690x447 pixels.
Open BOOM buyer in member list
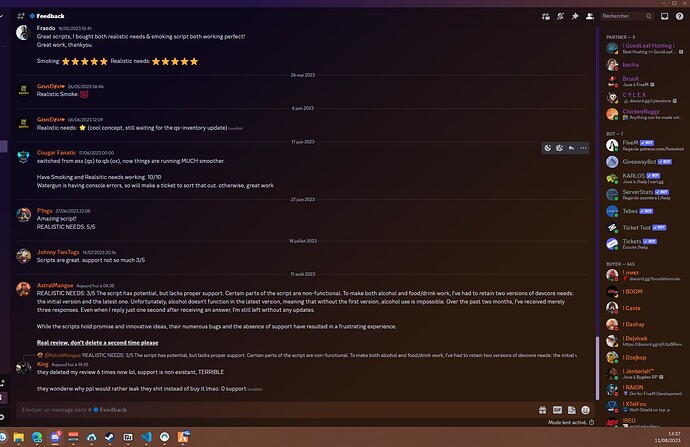[644, 292]
